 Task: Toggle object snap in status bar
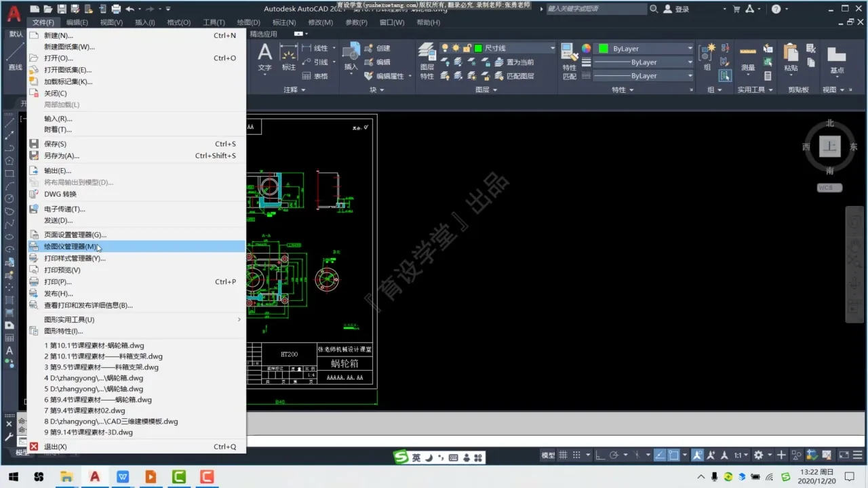(x=674, y=455)
